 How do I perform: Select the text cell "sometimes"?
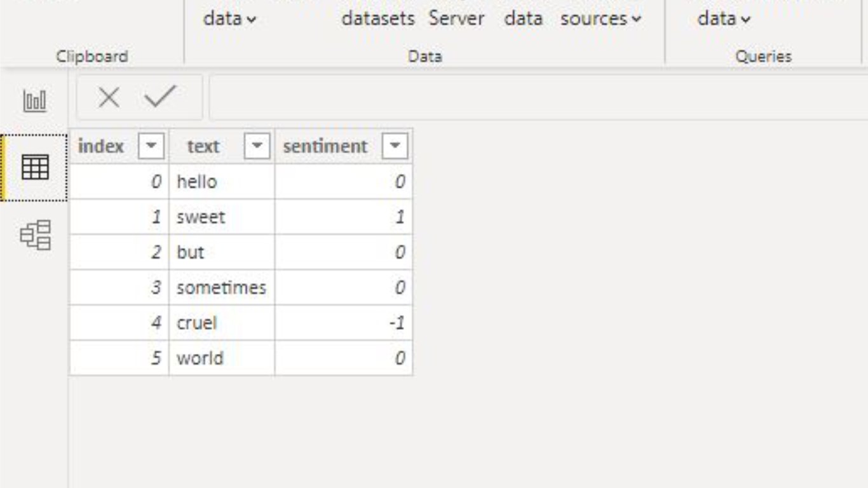pyautogui.click(x=221, y=288)
